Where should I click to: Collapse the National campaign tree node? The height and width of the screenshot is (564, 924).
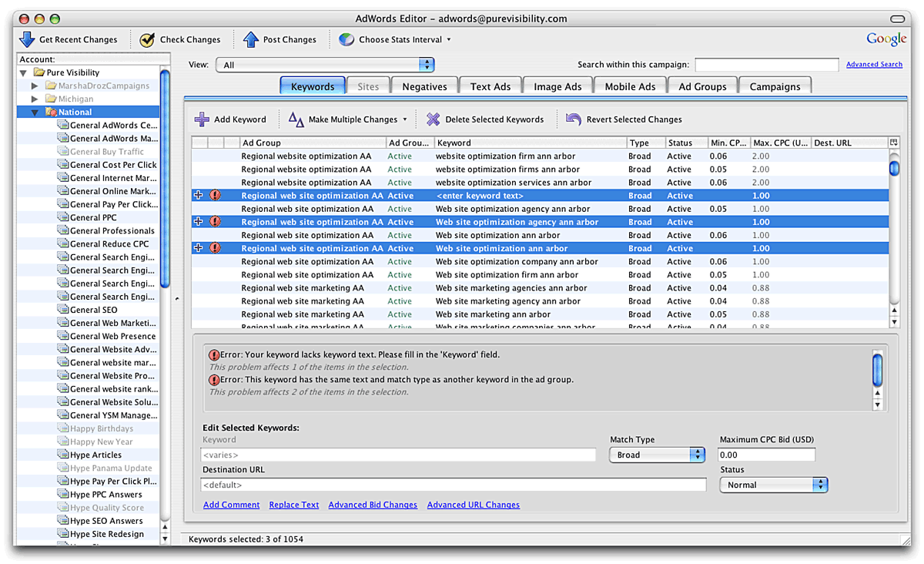tap(35, 112)
